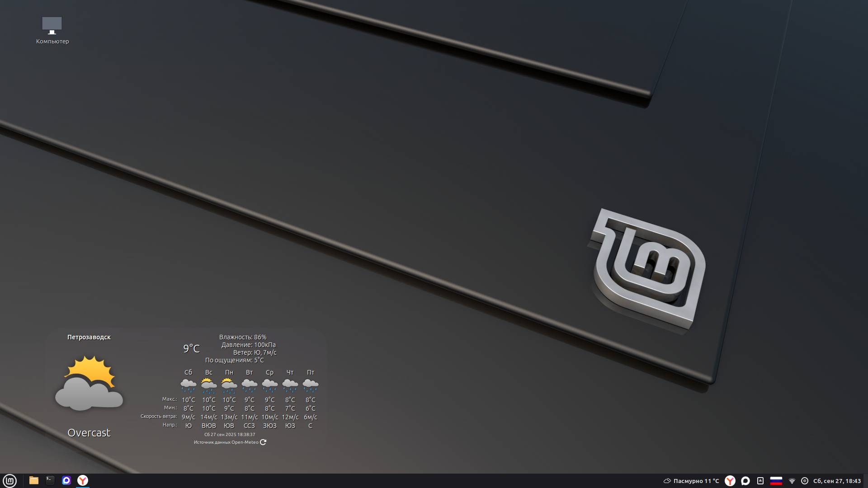Click the Сб forecast rain icon
Image resolution: width=868 pixels, height=488 pixels.
click(x=189, y=385)
